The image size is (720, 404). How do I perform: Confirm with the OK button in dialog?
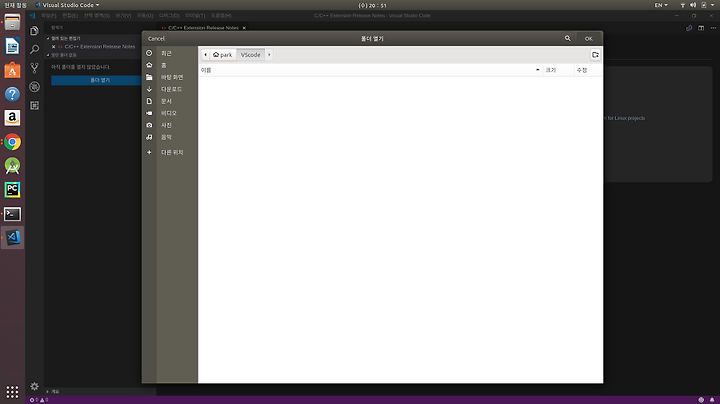pos(588,39)
